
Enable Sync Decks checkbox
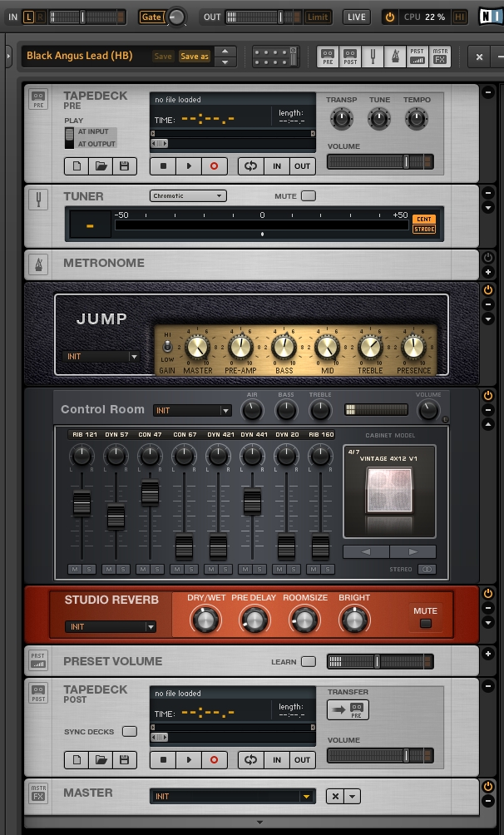point(130,732)
